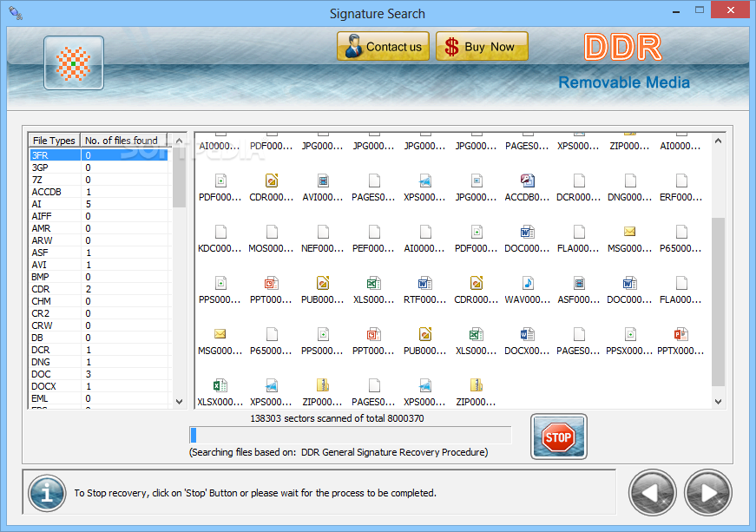Select the NEF000 file icon
Screen dimensions: 756x532
323,233
